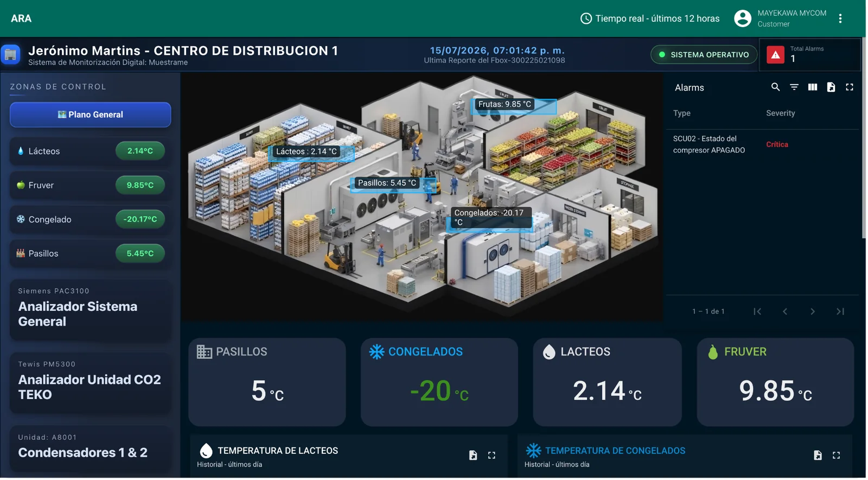Click the 2.14 °C Lacteos card value
Image resolution: width=868 pixels, height=480 pixels.
click(607, 391)
